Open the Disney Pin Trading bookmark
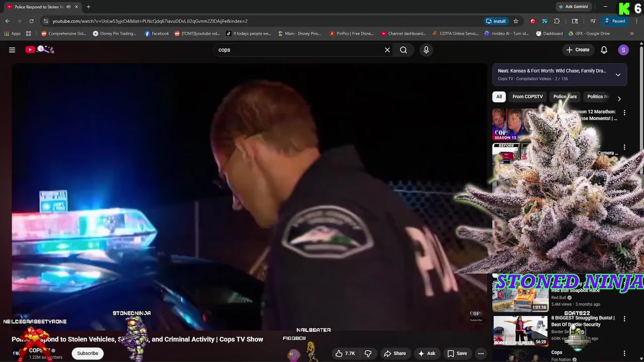644x362 pixels. coord(115,34)
